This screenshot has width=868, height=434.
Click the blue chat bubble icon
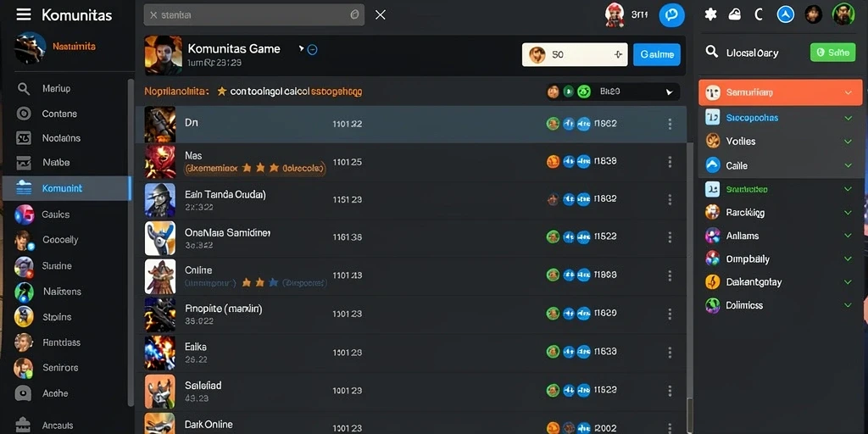671,14
